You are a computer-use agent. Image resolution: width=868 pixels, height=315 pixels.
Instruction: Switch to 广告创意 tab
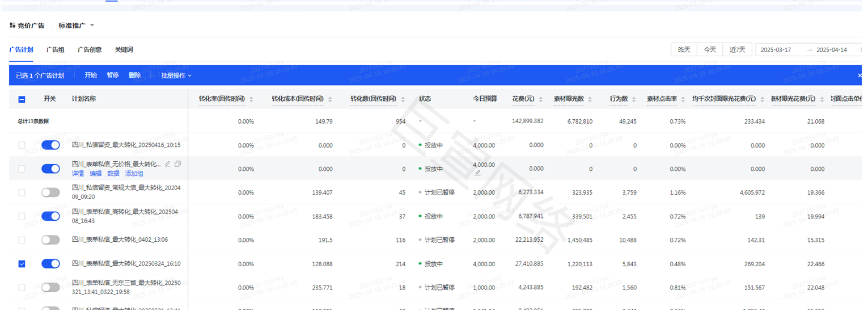[x=90, y=50]
